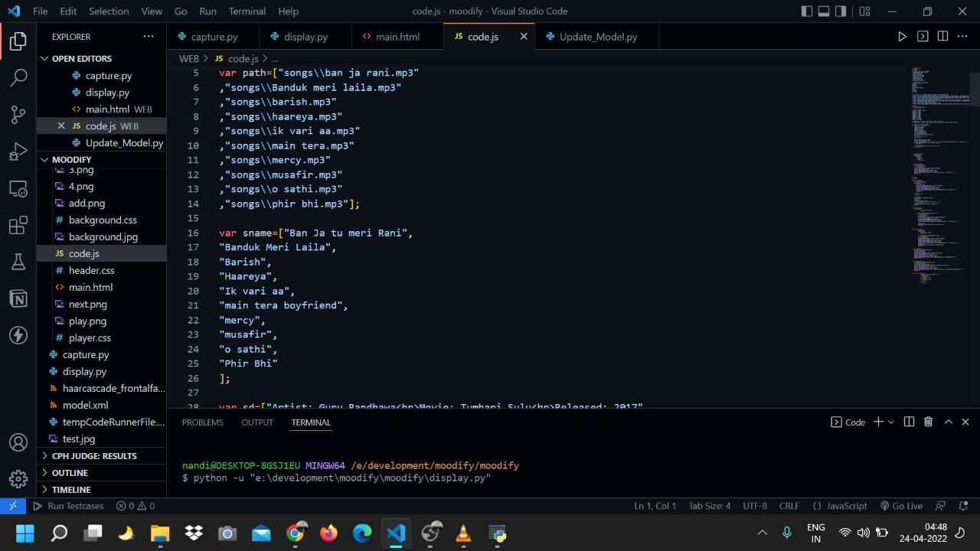Split the terminal panel
This screenshot has height=551, width=980.
pos(909,422)
